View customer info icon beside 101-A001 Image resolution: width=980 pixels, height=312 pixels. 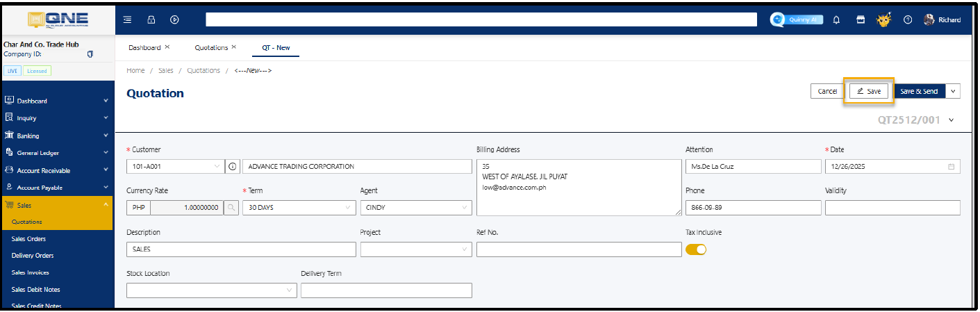233,167
